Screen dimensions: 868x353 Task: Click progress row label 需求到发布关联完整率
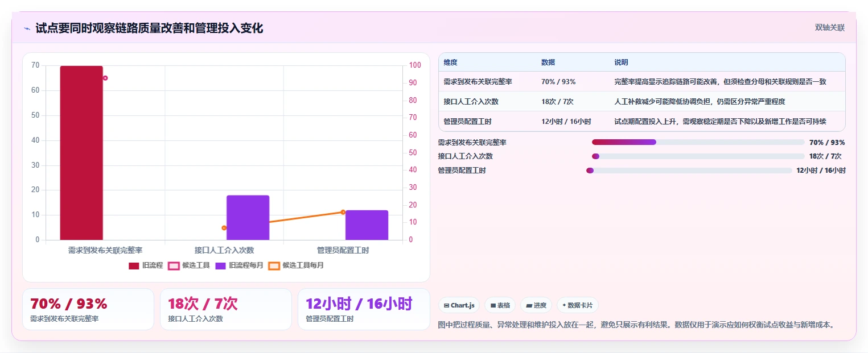(472, 142)
